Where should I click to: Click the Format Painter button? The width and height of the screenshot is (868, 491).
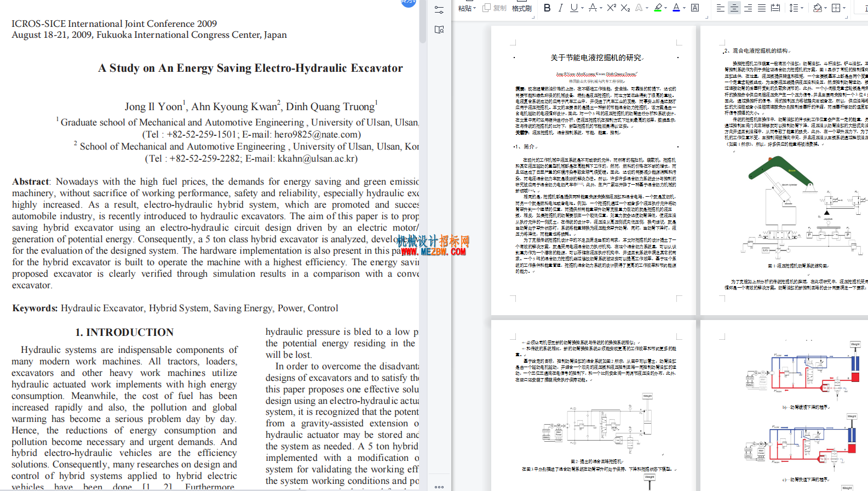[522, 8]
